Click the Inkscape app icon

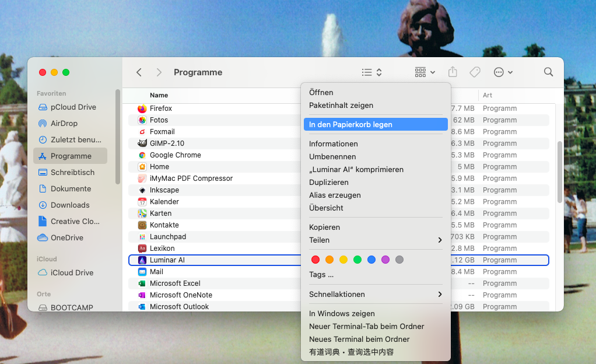tap(142, 190)
